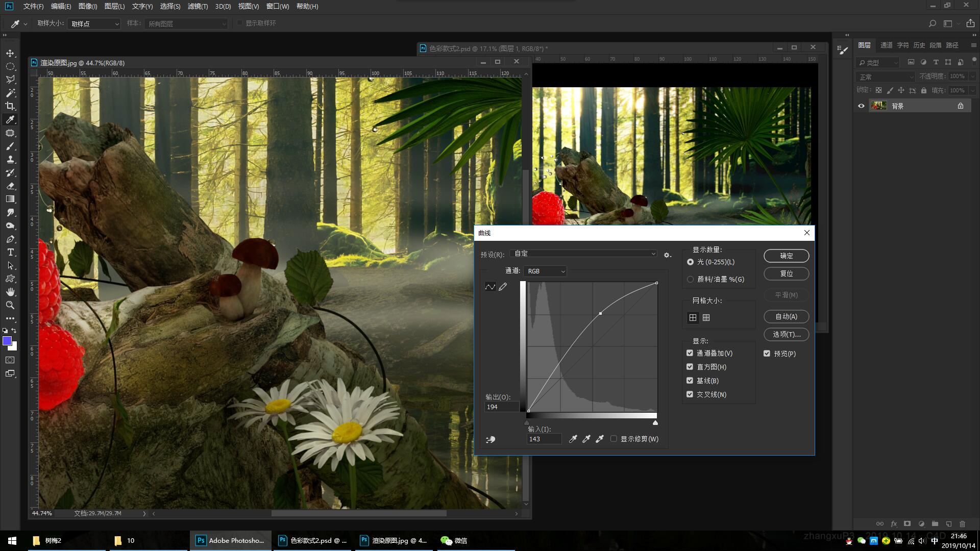Toggle Histogram checkbox

click(x=690, y=367)
